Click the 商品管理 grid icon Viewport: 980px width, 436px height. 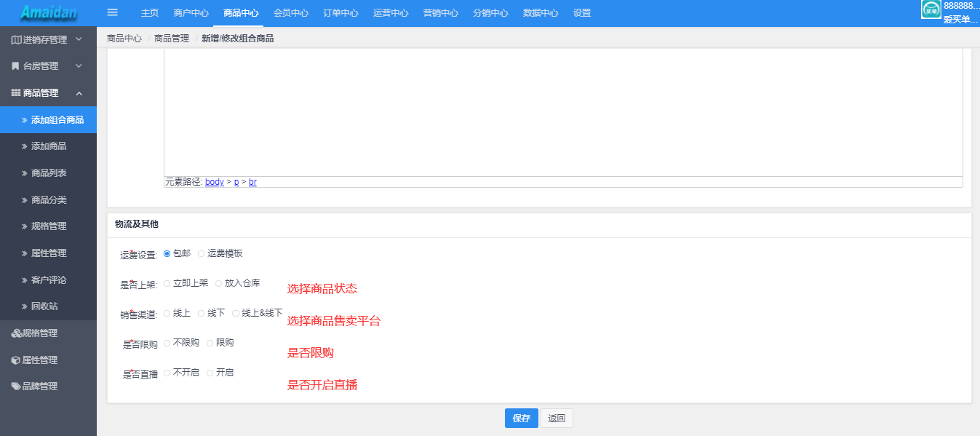16,93
